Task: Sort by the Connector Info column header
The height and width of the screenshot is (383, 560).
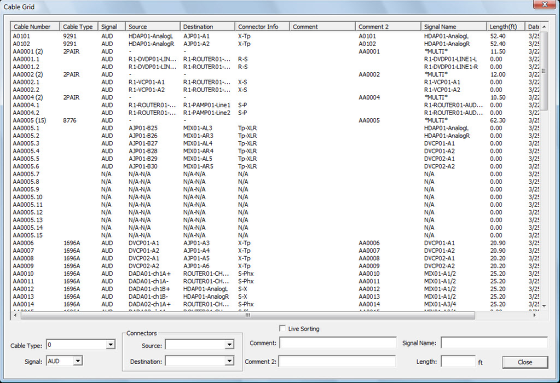Action: pos(262,27)
